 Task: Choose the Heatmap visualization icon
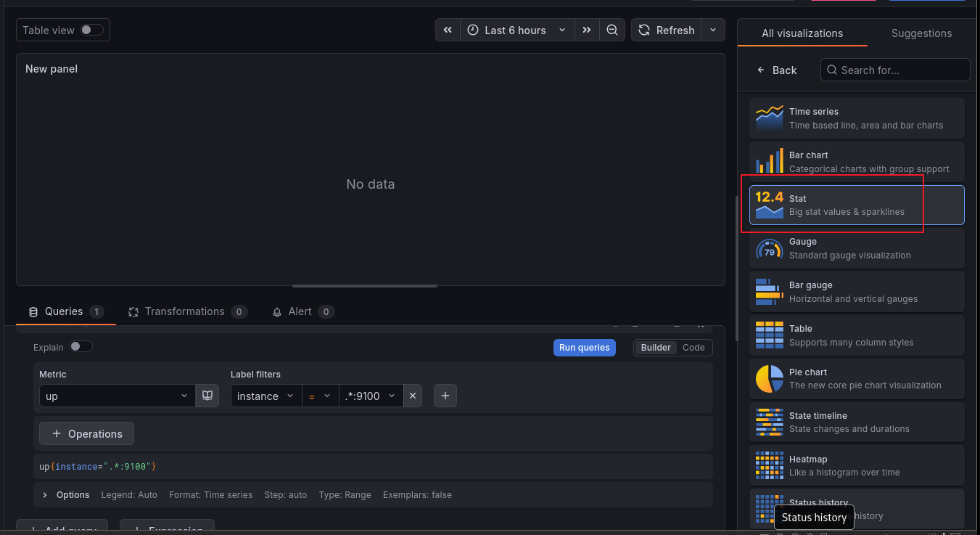[x=769, y=465]
